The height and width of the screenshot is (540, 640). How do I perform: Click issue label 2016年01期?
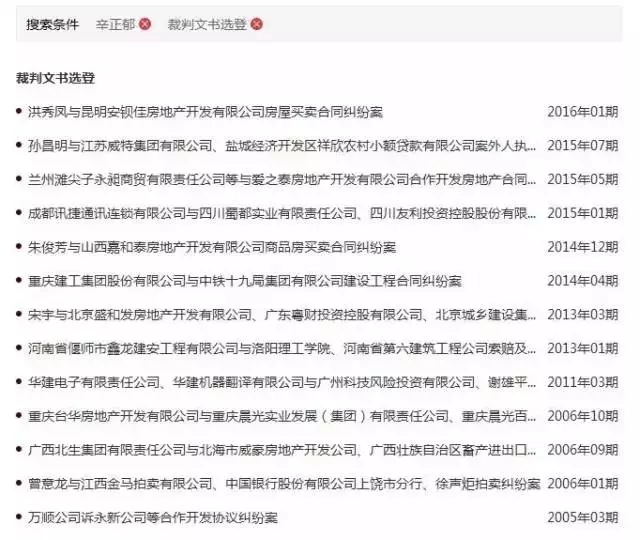[583, 111]
